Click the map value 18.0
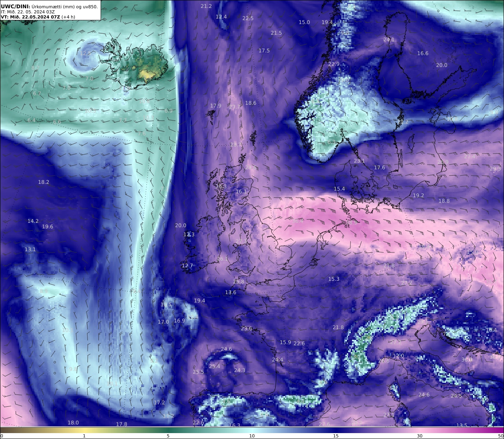This screenshot has height=439, width=504. [x=73, y=422]
